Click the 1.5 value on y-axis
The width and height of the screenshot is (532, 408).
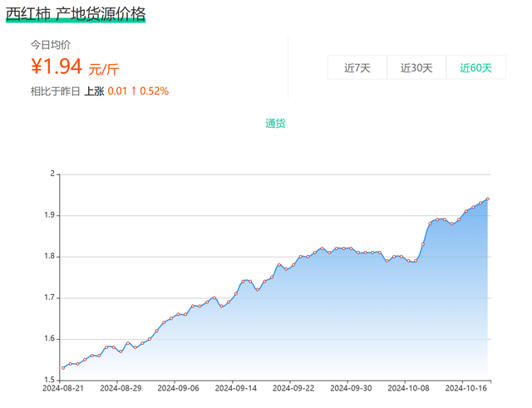(x=50, y=380)
